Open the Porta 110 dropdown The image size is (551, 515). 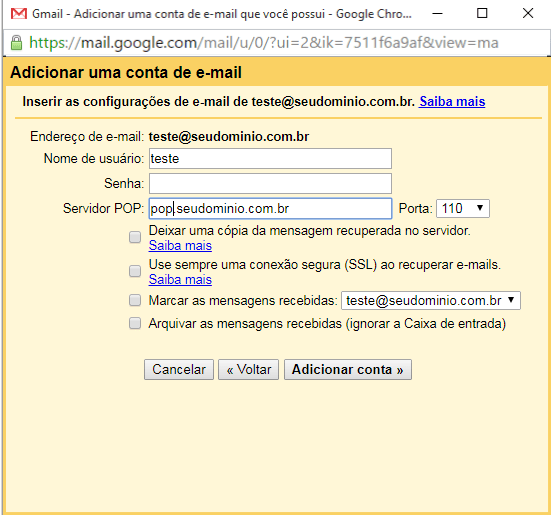coord(463,209)
